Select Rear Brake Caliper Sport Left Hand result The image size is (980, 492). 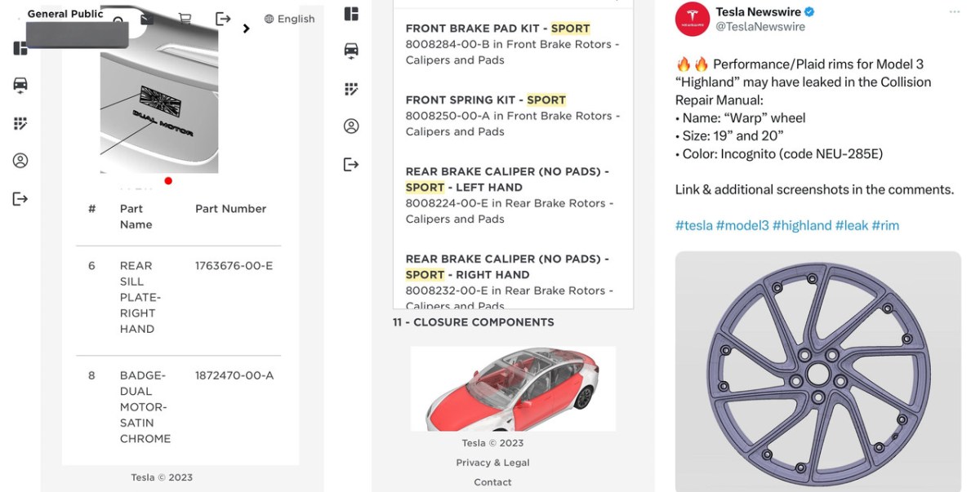(x=513, y=195)
